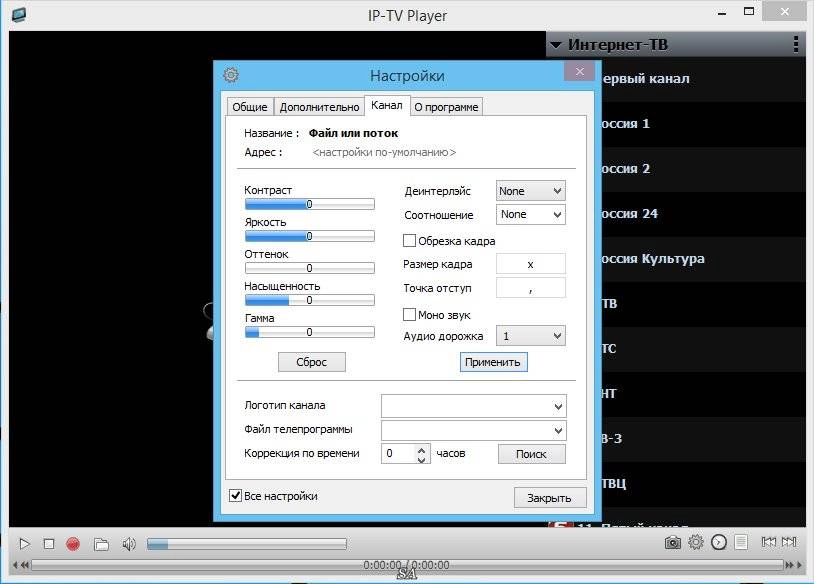Screen dimensions: 814x584
Task: Go to the previous channel icon
Action: coord(768,541)
